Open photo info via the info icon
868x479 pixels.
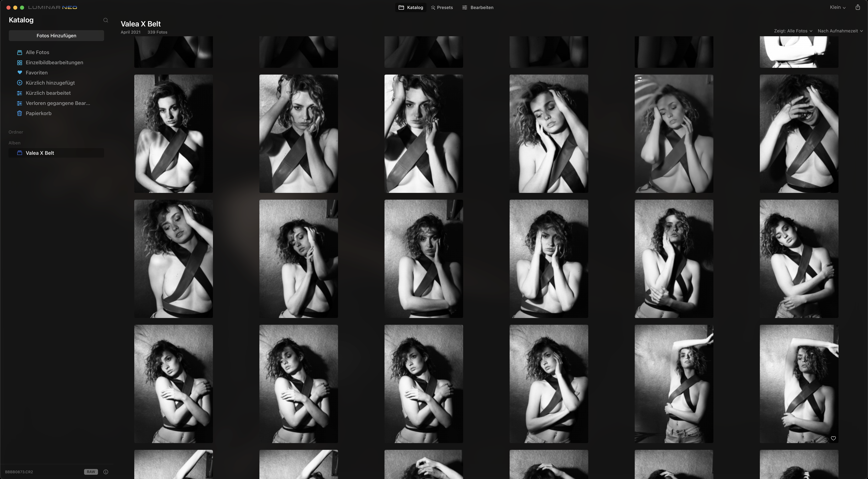pos(106,472)
